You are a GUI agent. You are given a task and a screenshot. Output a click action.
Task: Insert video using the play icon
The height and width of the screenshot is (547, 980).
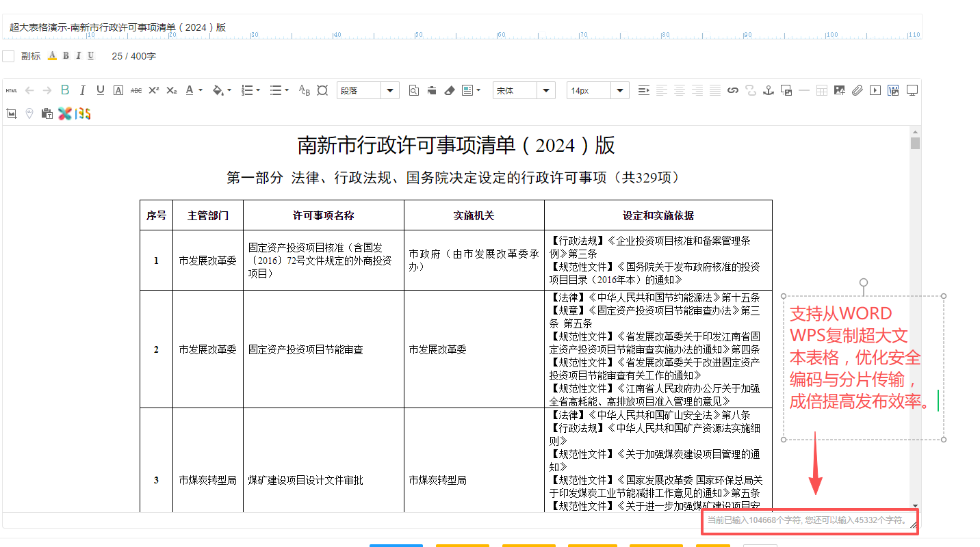875,90
